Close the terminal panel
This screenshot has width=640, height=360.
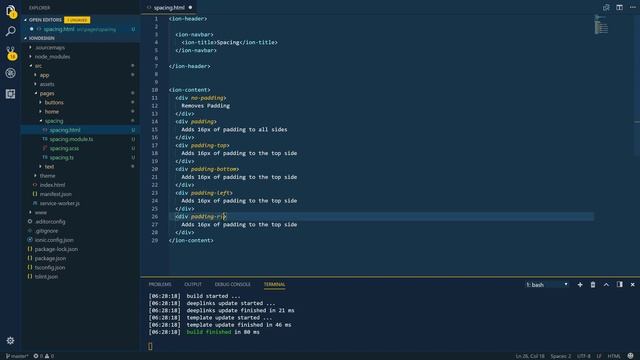tap(633, 284)
